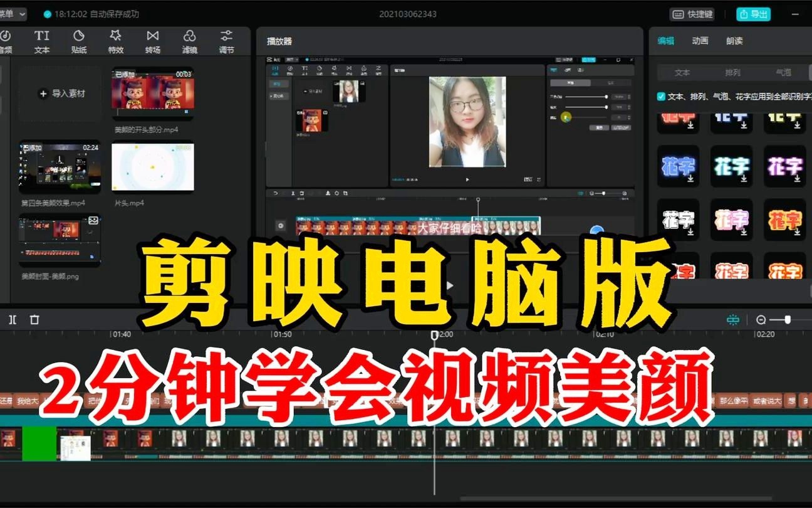
Task: Download the purple neon 花字 style
Action: (x=797, y=179)
